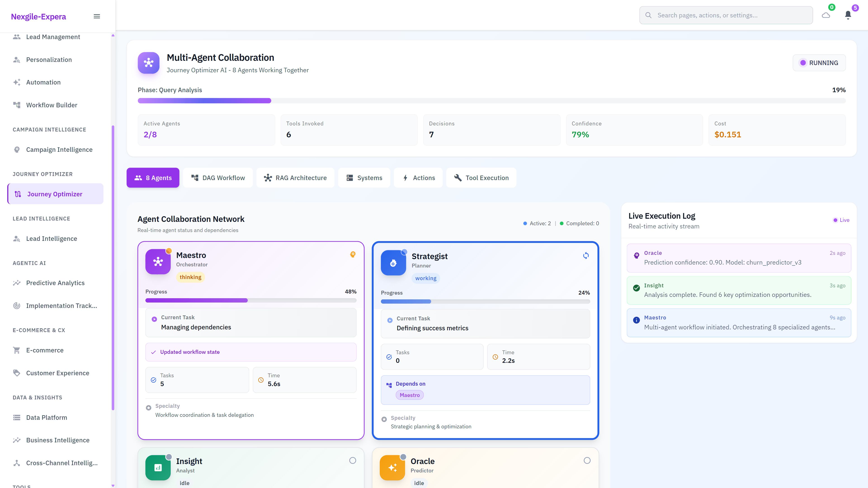Toggle the selection circle on the Oracle card
Viewport: 868px width, 488px height.
pyautogui.click(x=587, y=460)
